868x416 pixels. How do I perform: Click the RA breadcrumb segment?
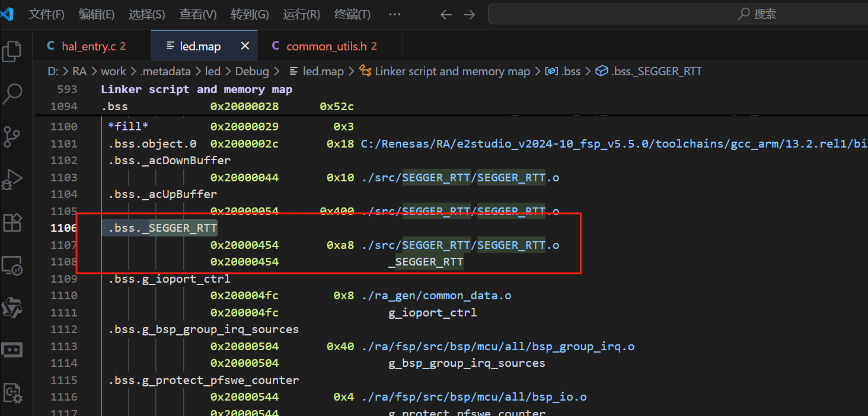(79, 72)
